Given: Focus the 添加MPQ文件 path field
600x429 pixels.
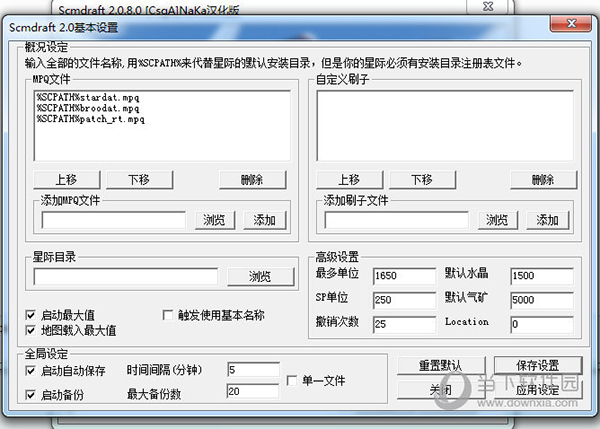Looking at the screenshot, I should [114, 220].
